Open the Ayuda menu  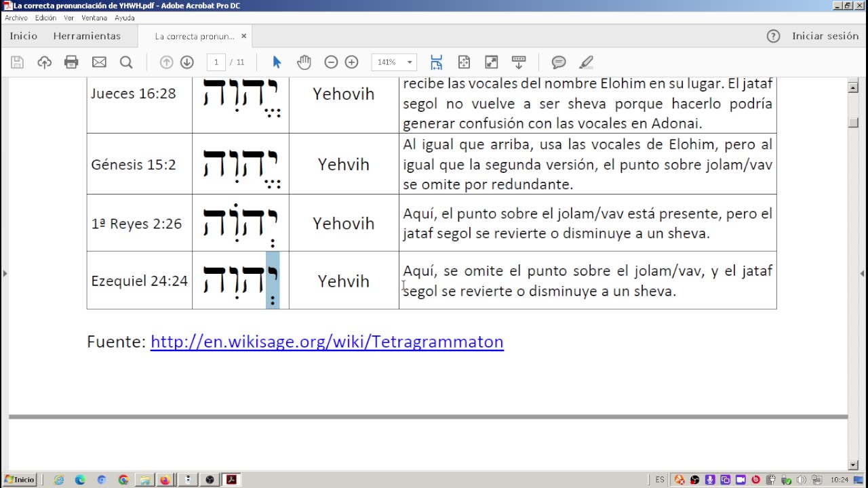(125, 18)
